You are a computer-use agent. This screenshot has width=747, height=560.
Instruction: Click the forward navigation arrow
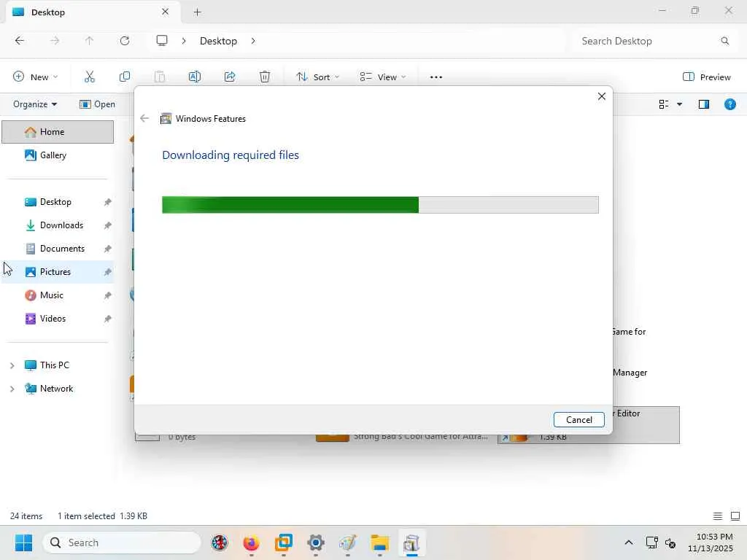pyautogui.click(x=55, y=41)
